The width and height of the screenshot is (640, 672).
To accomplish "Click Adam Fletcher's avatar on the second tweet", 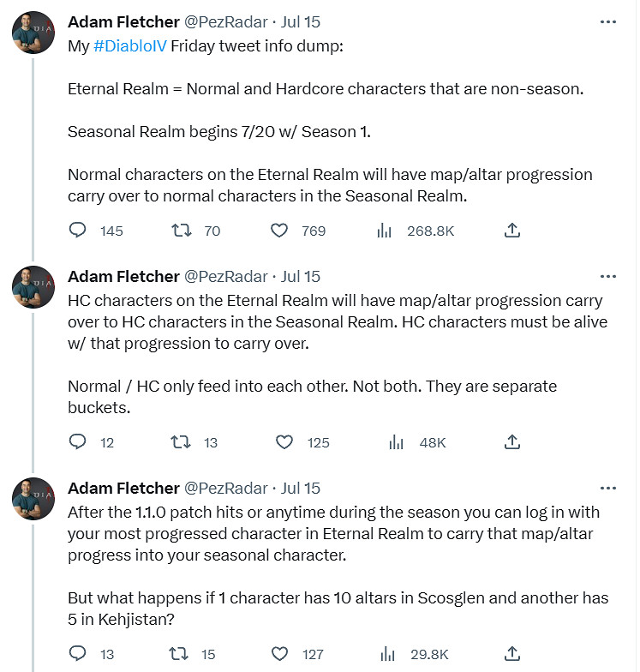I will pyautogui.click(x=33, y=288).
